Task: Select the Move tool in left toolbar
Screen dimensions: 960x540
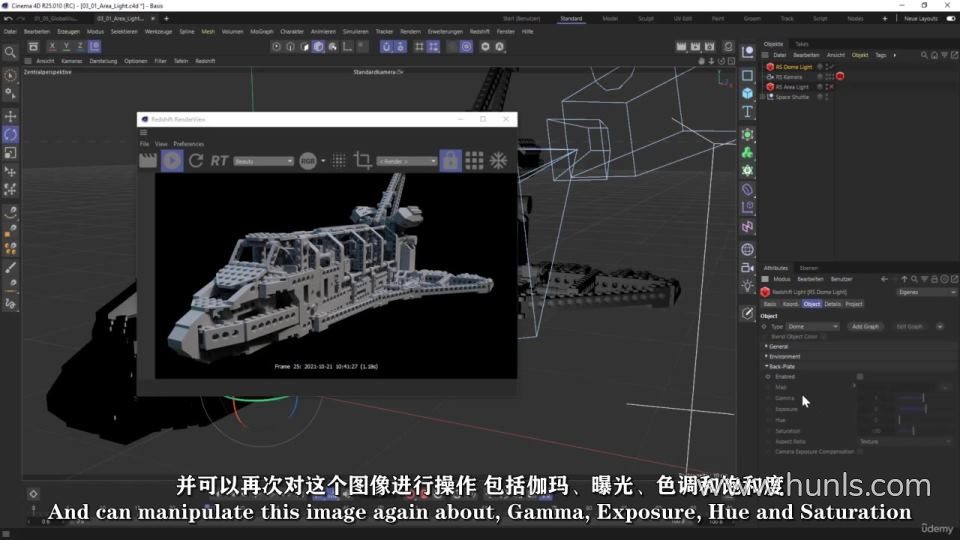Action: tap(10, 116)
